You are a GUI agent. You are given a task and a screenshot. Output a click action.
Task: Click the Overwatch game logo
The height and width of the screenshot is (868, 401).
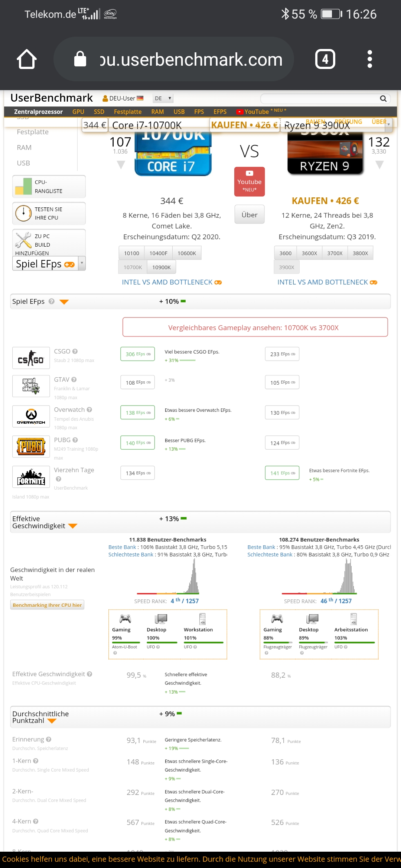31,416
